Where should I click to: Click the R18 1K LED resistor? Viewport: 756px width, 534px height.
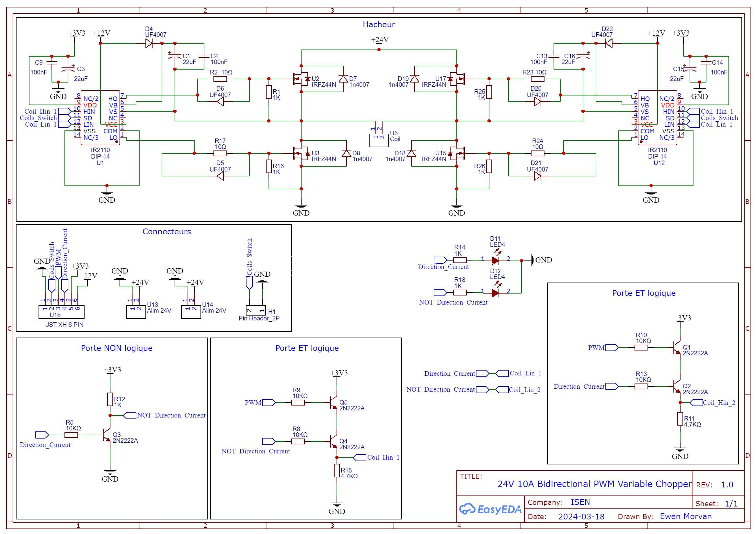pos(460,293)
